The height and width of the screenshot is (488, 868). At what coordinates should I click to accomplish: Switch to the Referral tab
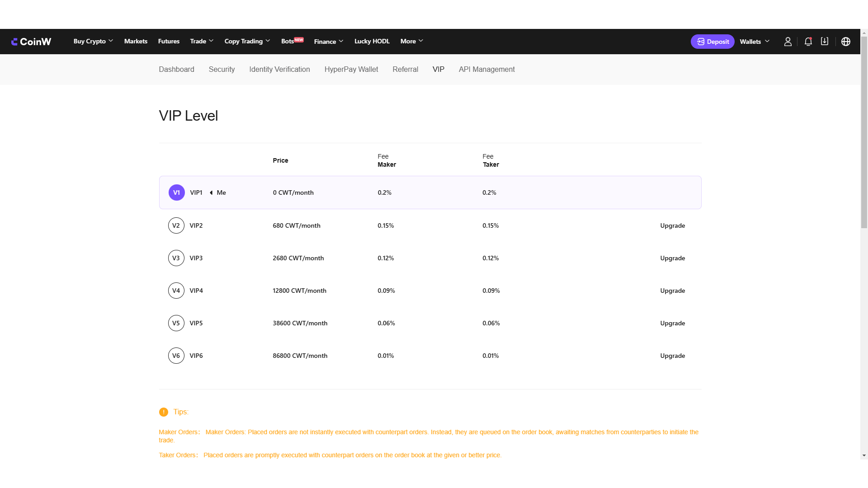point(405,69)
